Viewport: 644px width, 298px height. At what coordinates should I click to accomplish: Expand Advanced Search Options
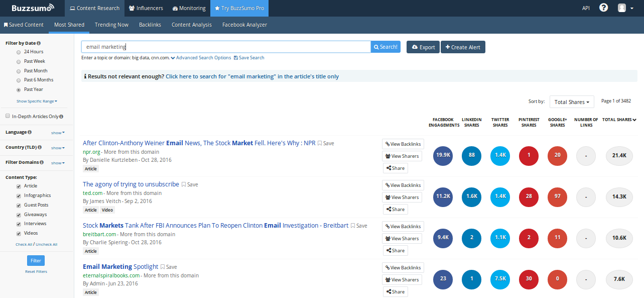pyautogui.click(x=201, y=58)
